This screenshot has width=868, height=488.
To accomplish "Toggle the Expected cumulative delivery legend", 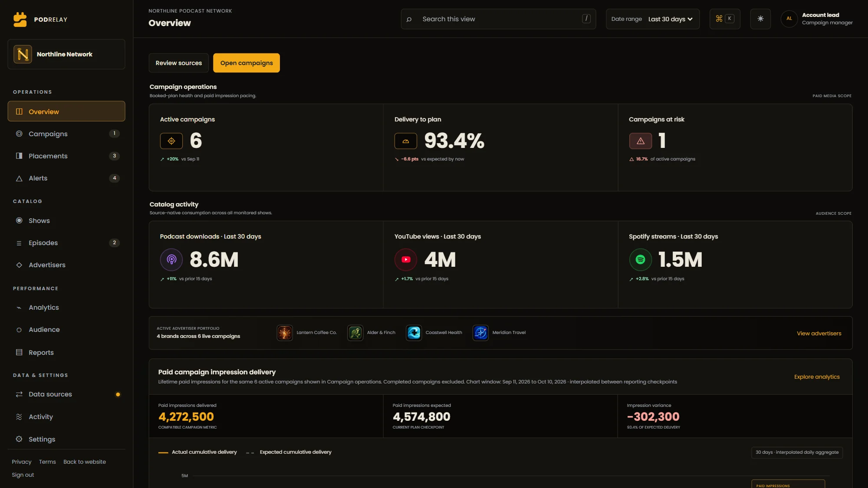I will click(289, 452).
